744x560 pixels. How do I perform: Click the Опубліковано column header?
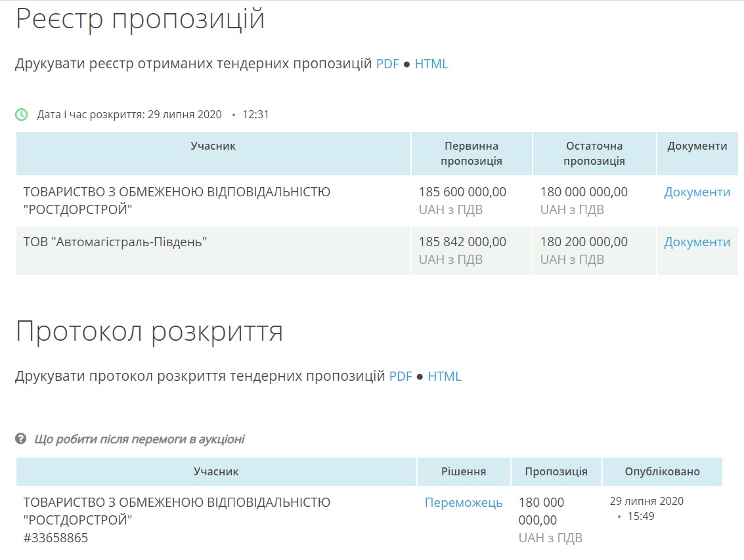[x=662, y=471]
